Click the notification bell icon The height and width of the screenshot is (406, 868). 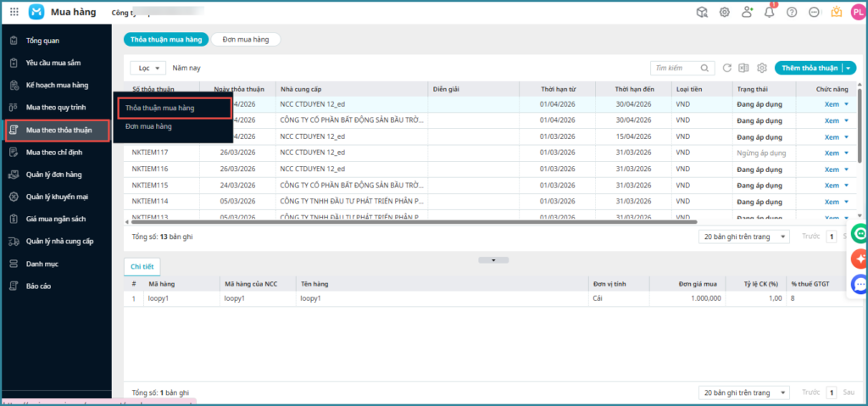pos(769,12)
